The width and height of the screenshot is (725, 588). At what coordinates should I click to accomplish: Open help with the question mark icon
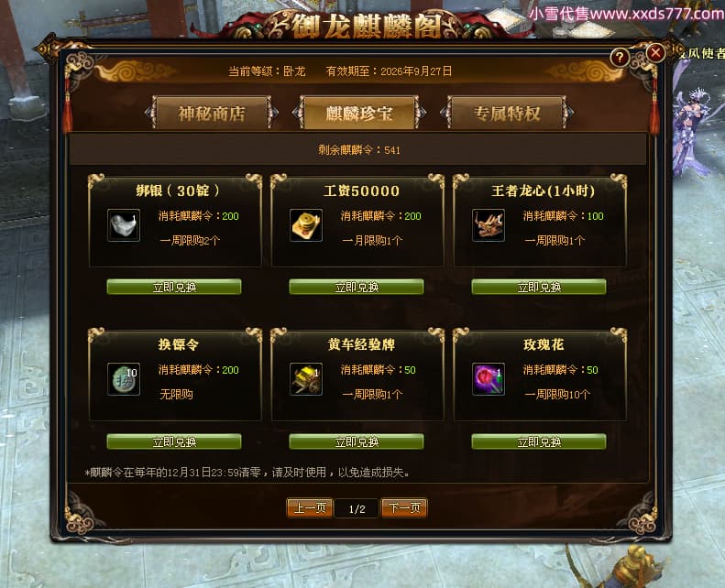pyautogui.click(x=620, y=58)
